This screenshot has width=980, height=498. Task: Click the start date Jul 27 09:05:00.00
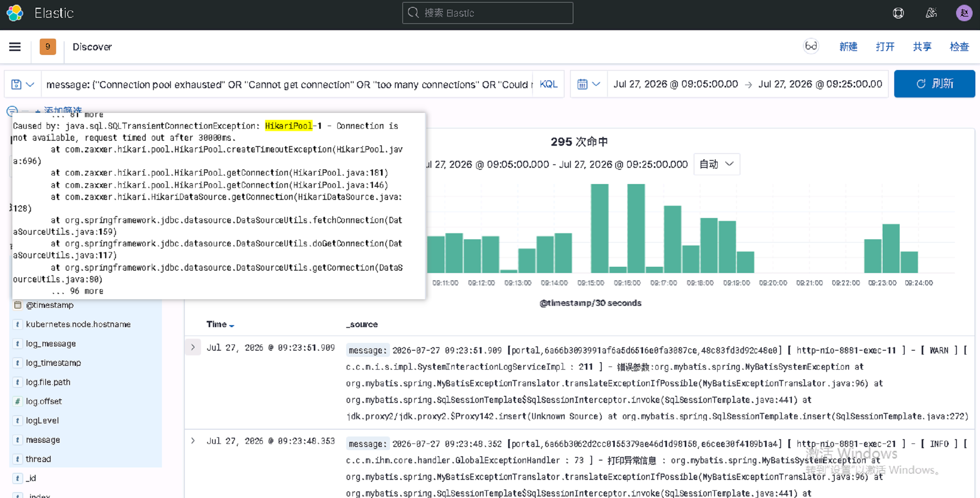click(675, 84)
